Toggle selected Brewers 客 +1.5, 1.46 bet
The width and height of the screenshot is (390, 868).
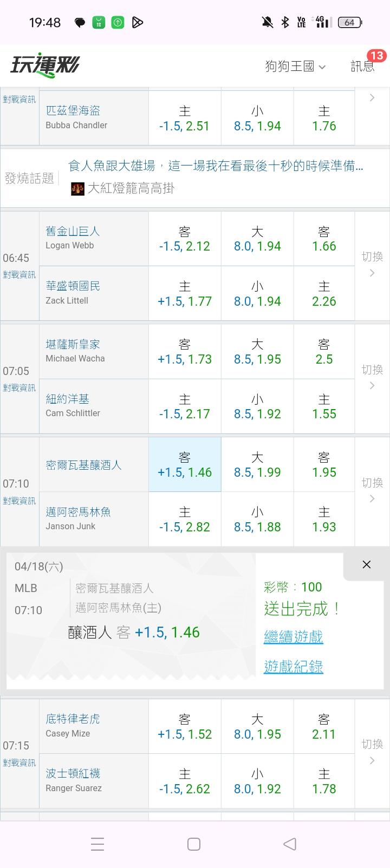[x=185, y=465]
